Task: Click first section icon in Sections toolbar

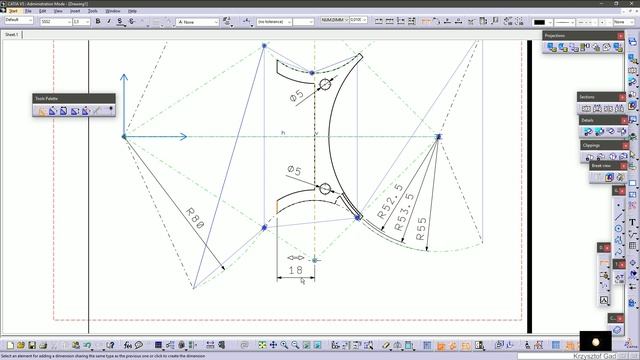Action: pyautogui.click(x=586, y=109)
